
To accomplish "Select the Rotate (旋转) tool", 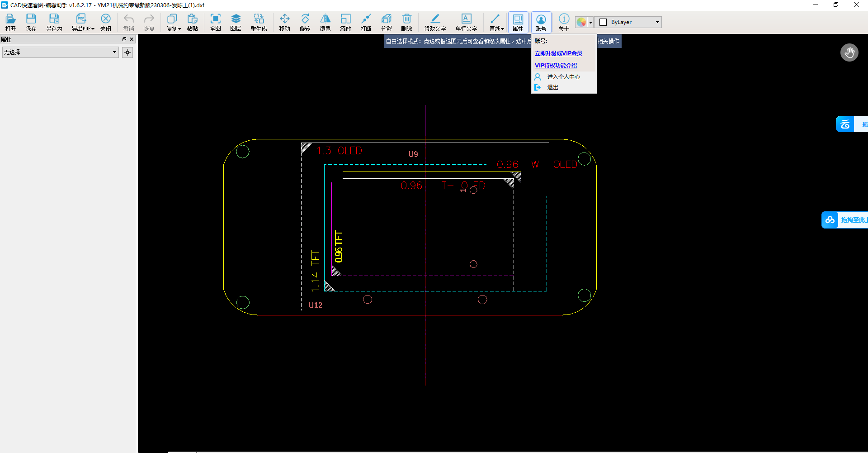I will pos(305,22).
